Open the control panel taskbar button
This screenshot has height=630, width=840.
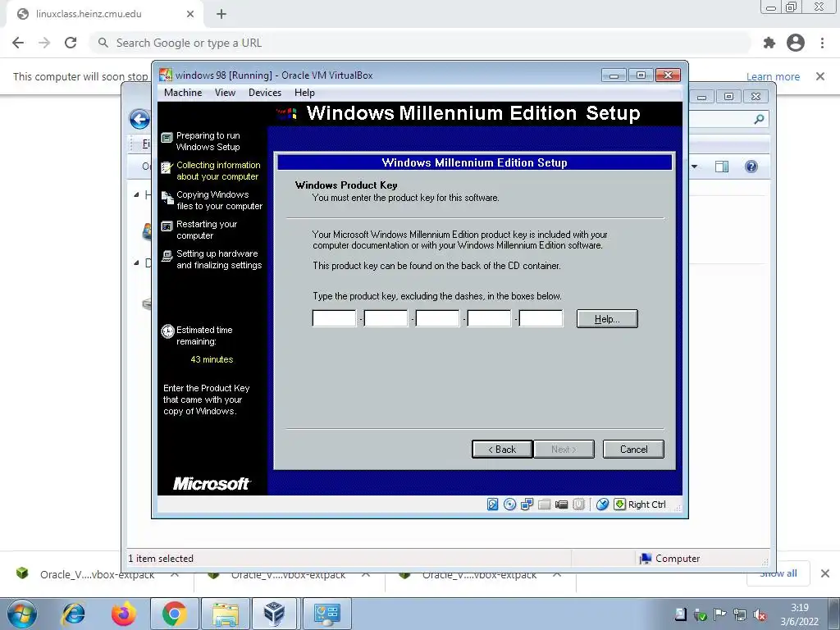pyautogui.click(x=326, y=614)
